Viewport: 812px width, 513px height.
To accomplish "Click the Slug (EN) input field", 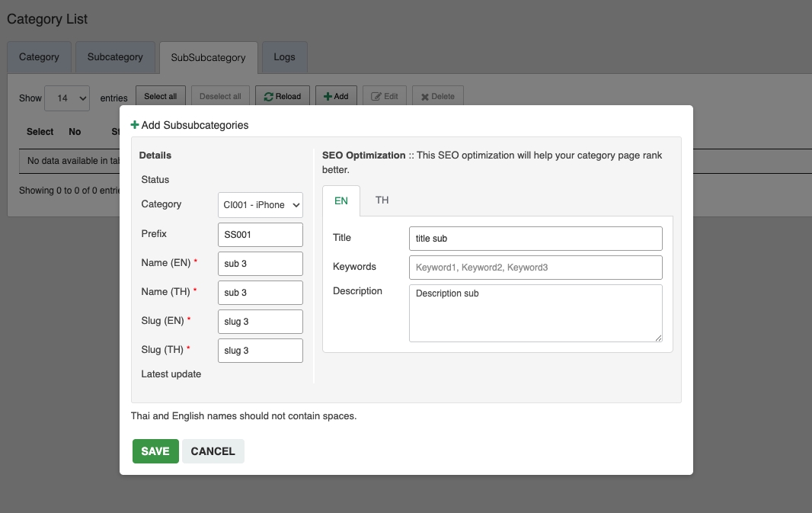I will (261, 322).
